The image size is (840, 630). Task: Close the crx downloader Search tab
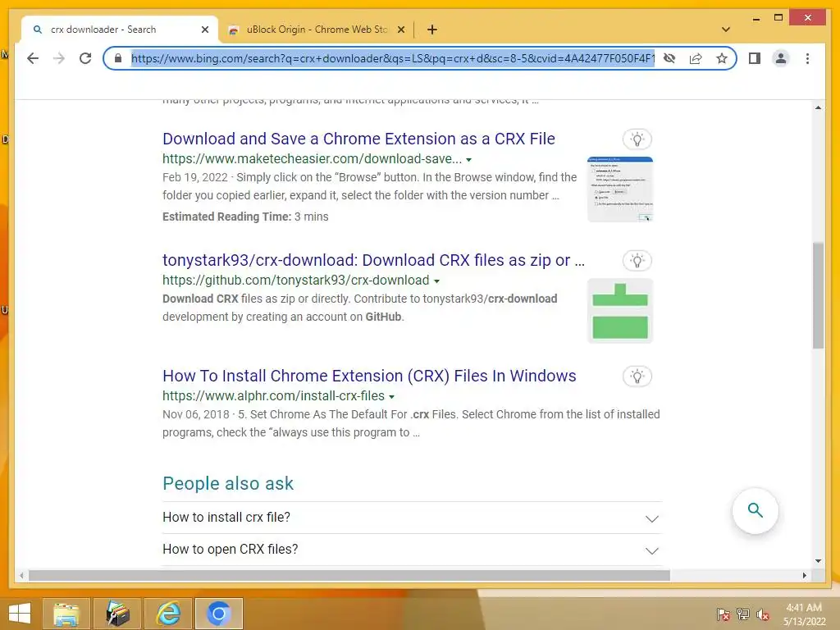click(204, 30)
